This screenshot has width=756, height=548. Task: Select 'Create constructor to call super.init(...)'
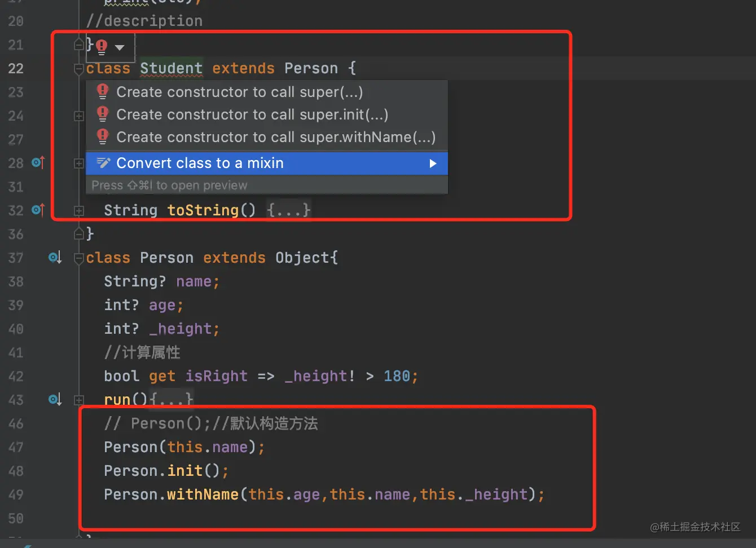click(x=267, y=114)
